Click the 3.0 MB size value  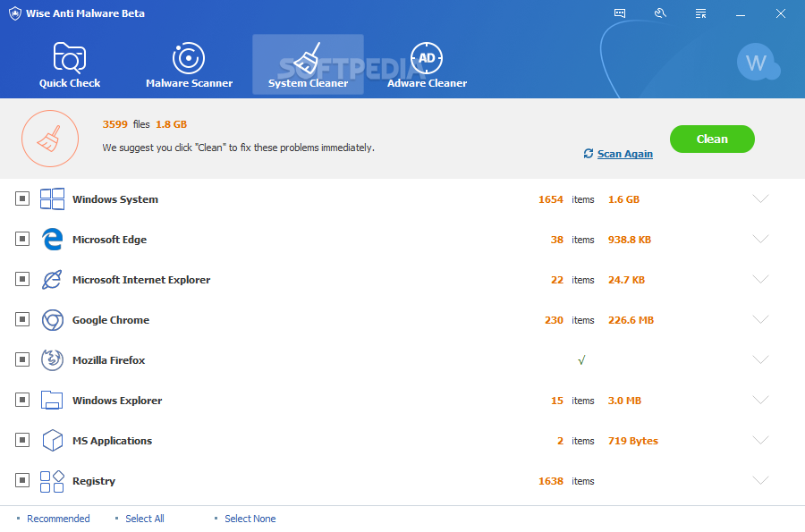[624, 401]
